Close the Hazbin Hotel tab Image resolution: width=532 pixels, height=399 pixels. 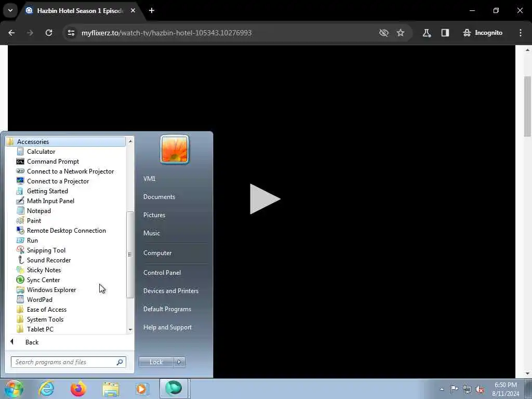pos(133,10)
